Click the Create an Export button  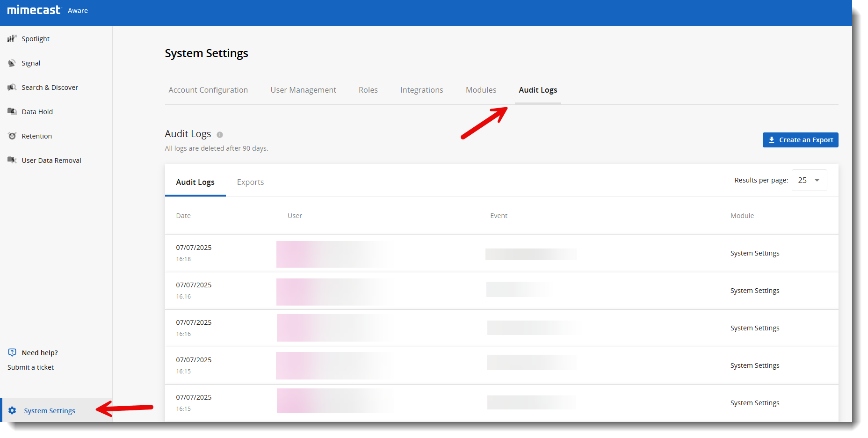(800, 140)
